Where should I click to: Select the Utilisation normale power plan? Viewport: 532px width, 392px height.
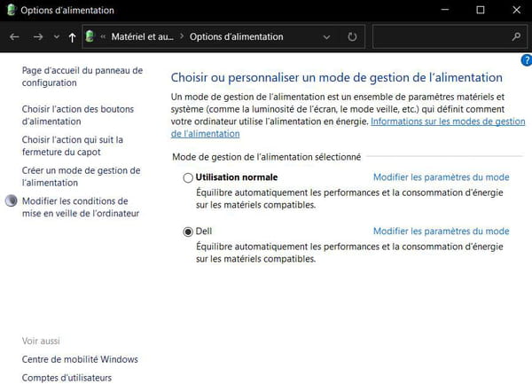point(188,177)
